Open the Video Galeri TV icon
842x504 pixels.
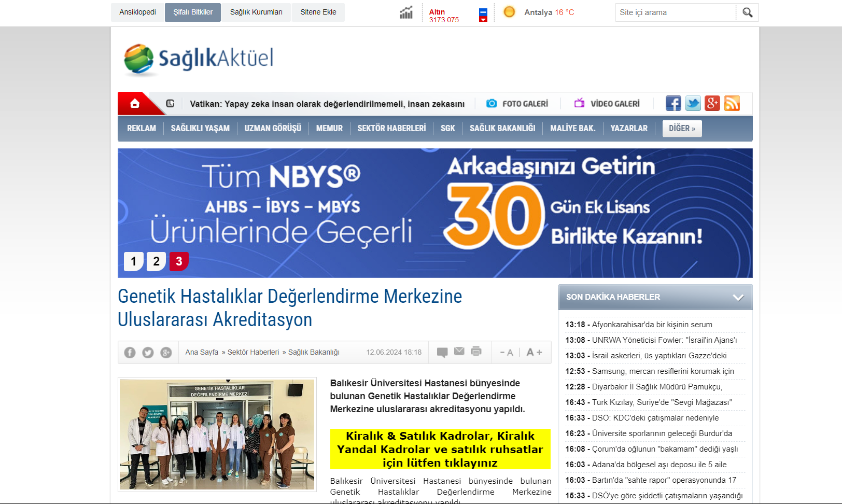[x=579, y=103]
